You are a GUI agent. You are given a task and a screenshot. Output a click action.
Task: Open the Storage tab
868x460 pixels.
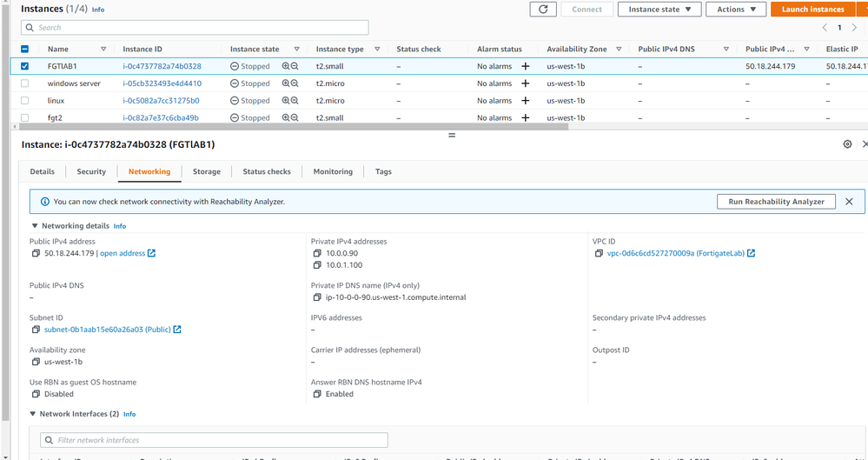(206, 172)
